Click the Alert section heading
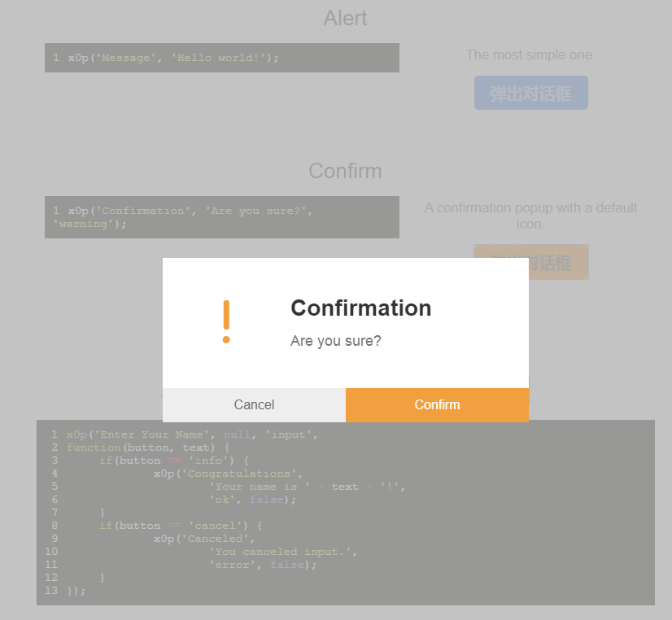 pos(345,18)
